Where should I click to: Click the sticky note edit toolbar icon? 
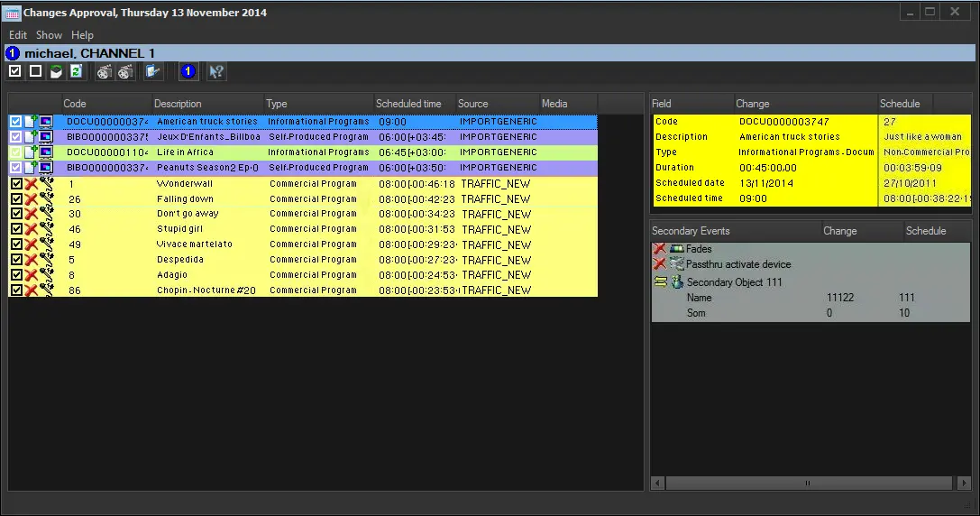tap(152, 71)
